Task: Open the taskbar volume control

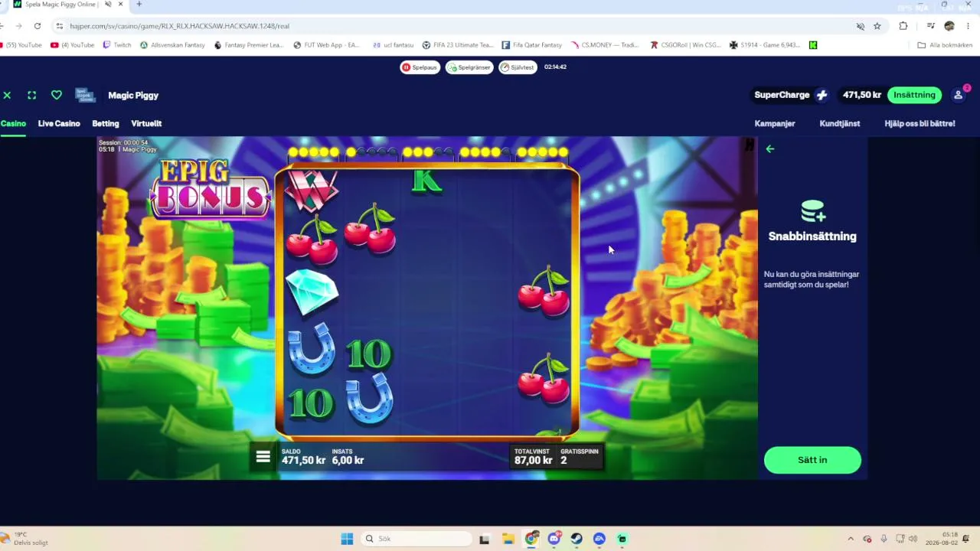Action: tap(913, 539)
